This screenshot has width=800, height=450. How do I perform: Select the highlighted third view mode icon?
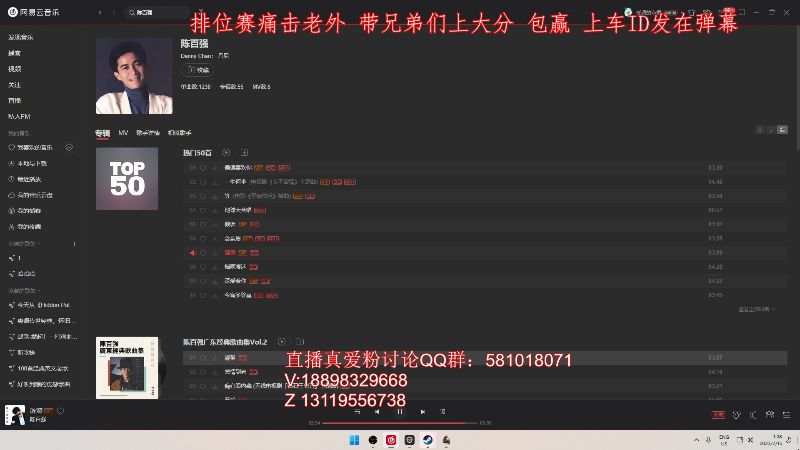click(782, 130)
